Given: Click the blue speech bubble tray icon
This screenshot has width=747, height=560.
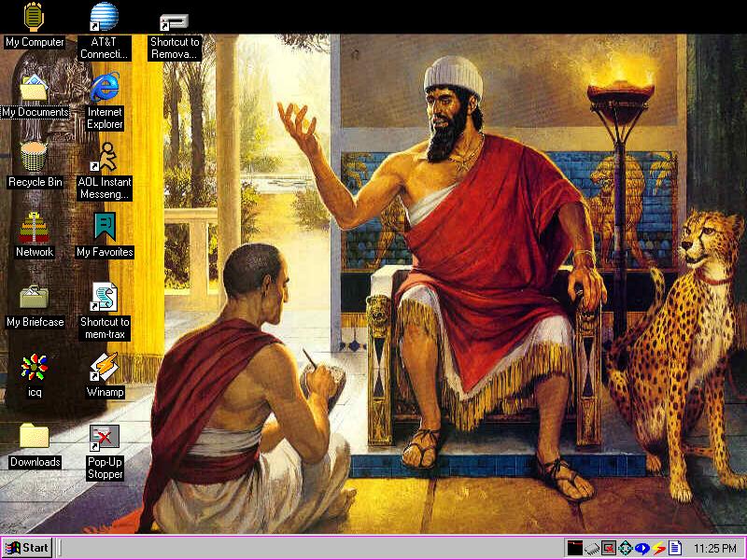Looking at the screenshot, I should (641, 549).
